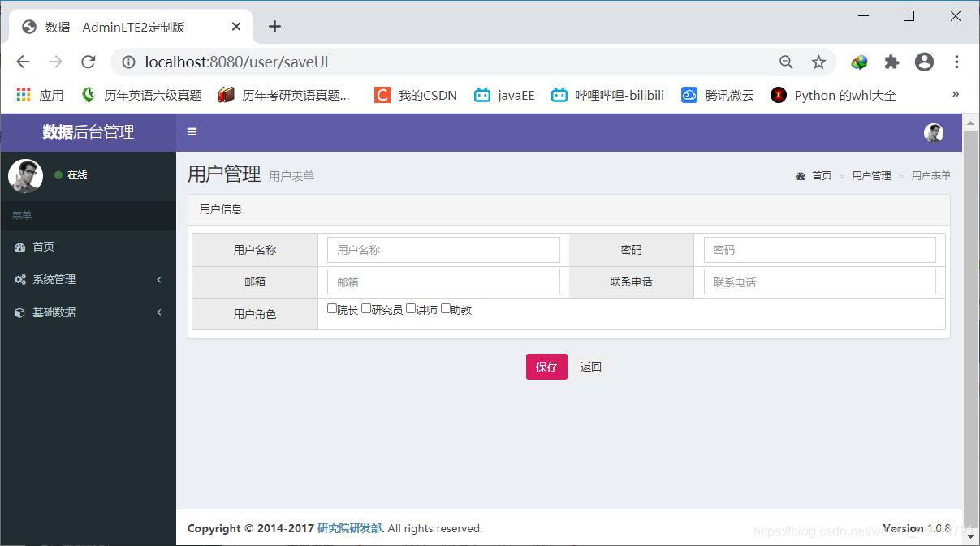Open the 我的CSDN bookmark
The image size is (980, 546).
click(x=416, y=95)
